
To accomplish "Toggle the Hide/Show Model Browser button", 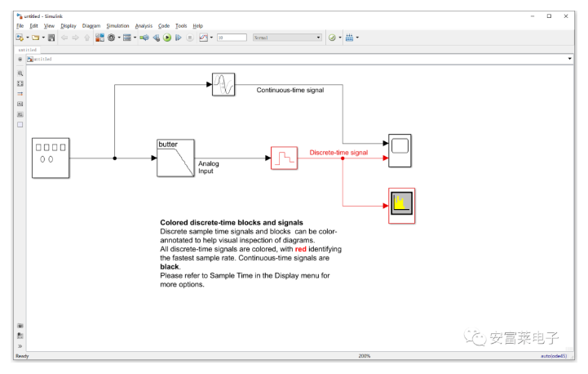I will [x=20, y=59].
